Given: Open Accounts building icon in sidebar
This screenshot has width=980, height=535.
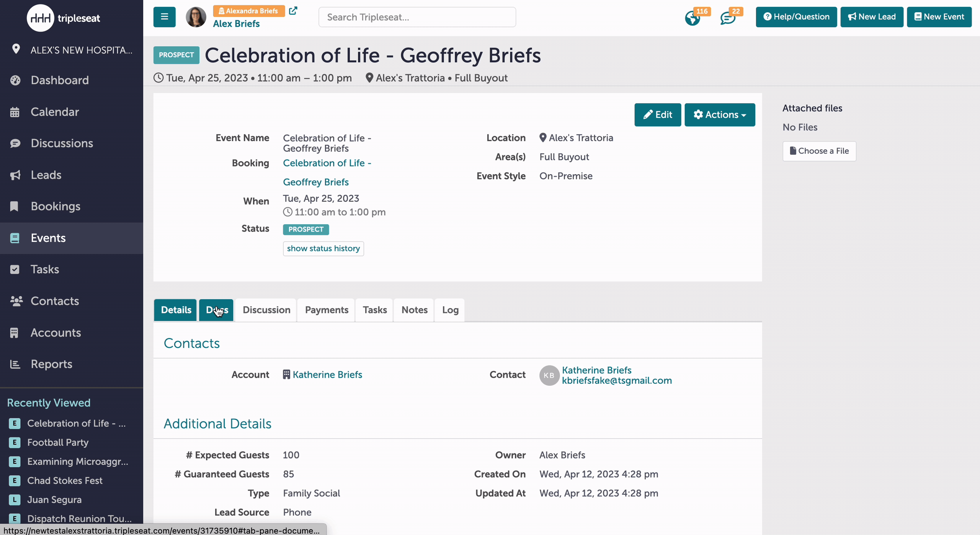Looking at the screenshot, I should [x=14, y=333].
